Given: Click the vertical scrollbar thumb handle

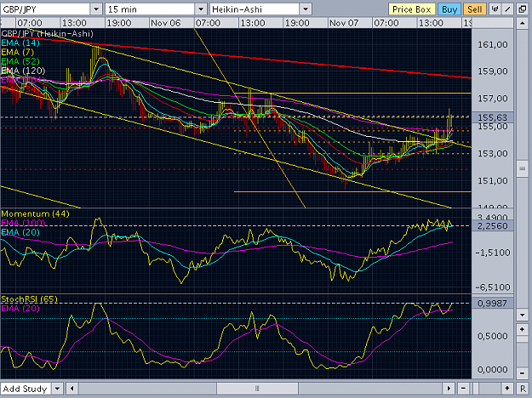Looking at the screenshot, I should pyautogui.click(x=522, y=169).
